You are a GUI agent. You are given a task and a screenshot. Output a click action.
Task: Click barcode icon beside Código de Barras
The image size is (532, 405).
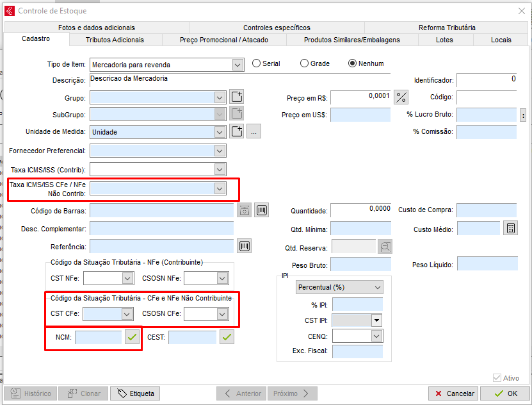pos(261,210)
